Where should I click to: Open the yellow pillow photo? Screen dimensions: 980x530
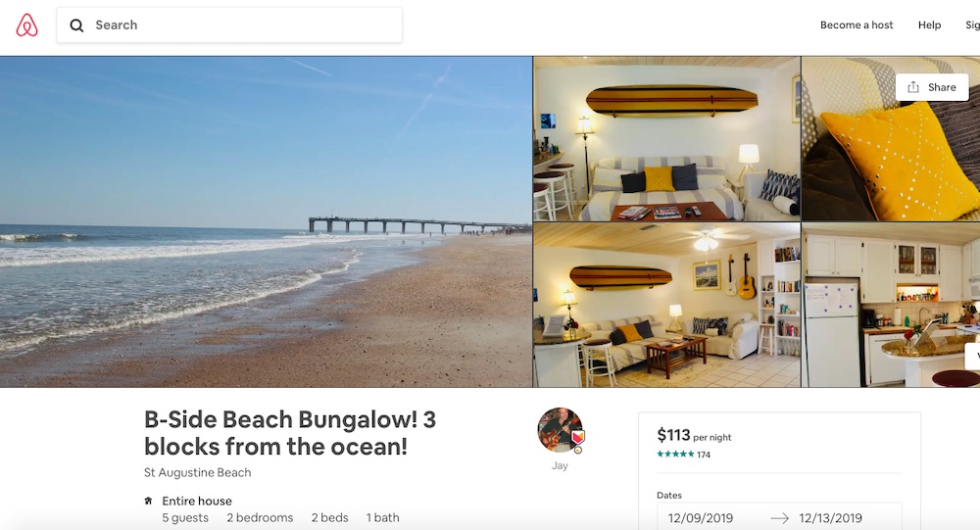[891, 139]
